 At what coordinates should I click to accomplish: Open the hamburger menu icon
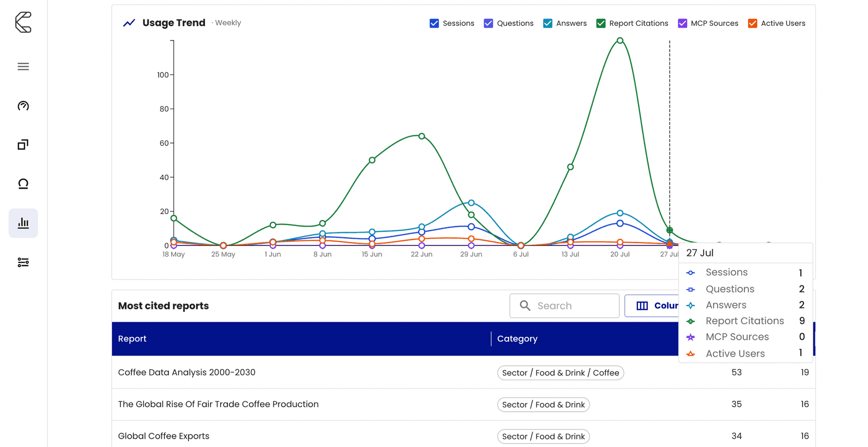click(23, 67)
